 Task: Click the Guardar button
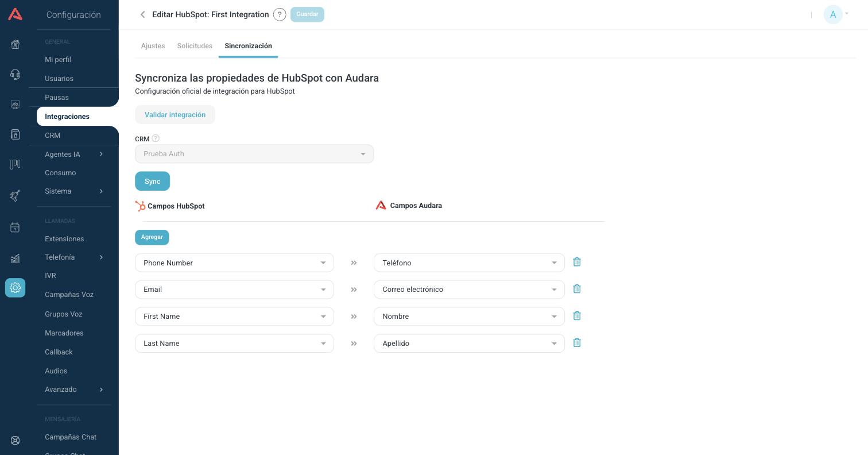coord(307,14)
